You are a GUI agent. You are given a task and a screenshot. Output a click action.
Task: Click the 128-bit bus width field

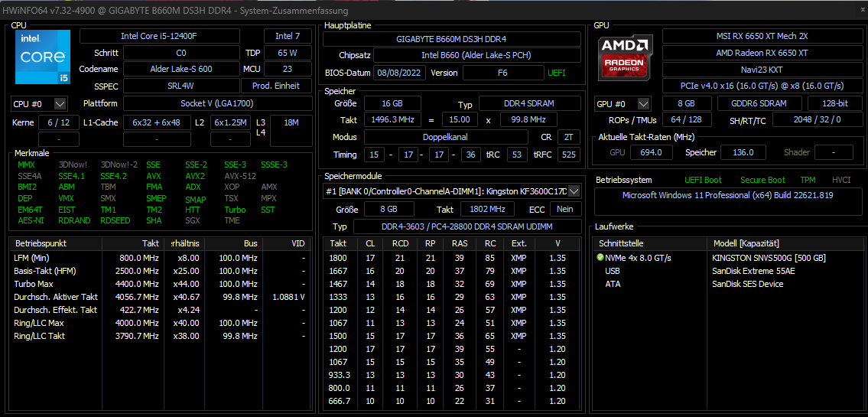(x=834, y=103)
